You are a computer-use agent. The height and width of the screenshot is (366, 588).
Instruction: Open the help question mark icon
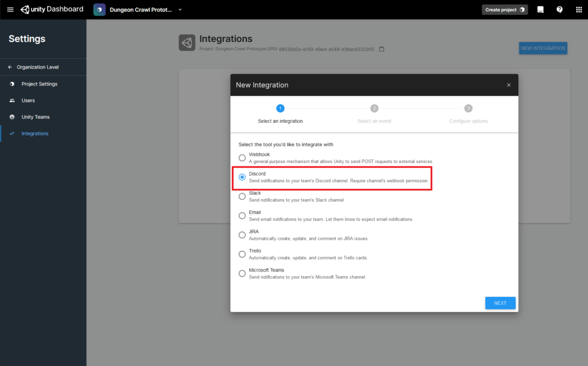click(x=559, y=9)
